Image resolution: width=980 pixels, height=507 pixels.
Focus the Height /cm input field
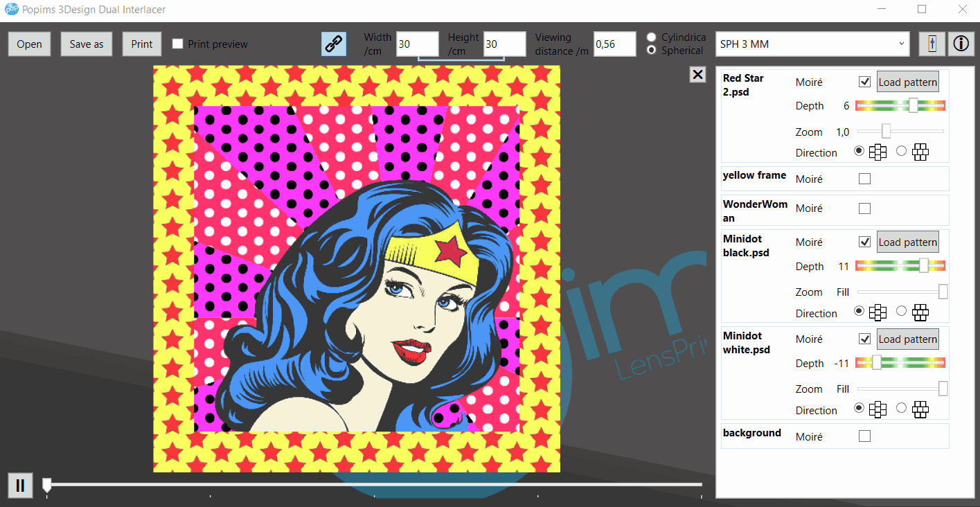505,44
